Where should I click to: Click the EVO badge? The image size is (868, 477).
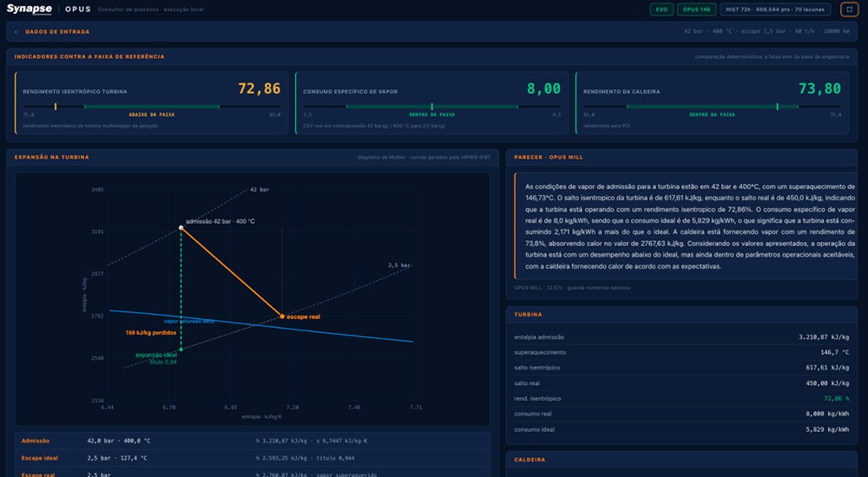click(661, 10)
